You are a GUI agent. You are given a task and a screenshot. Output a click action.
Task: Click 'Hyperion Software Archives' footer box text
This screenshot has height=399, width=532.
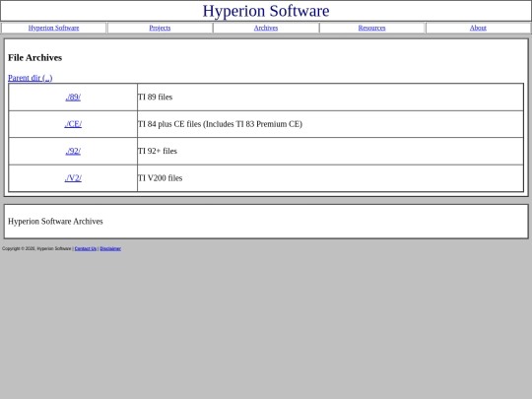coord(55,222)
